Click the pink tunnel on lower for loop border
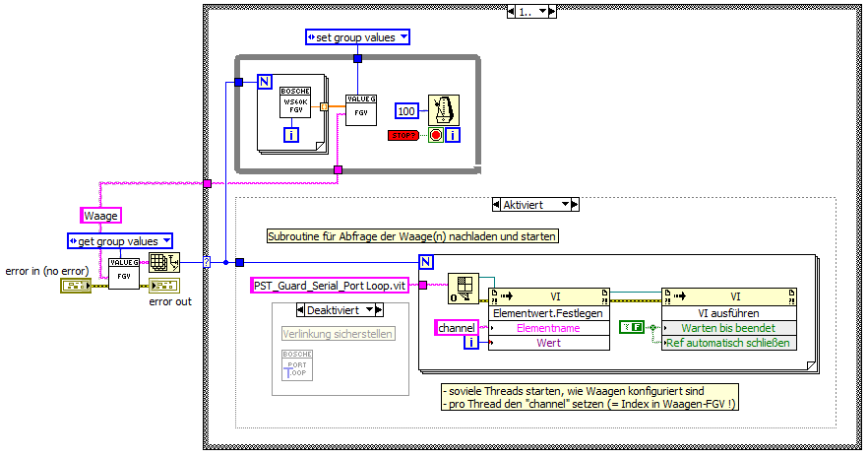This screenshot has height=458, width=868. pyautogui.click(x=423, y=285)
